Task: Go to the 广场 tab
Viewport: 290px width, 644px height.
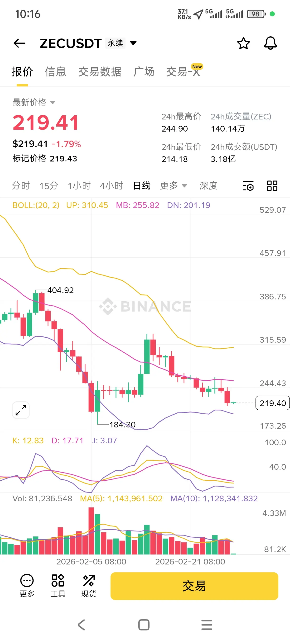Action: pyautogui.click(x=144, y=72)
